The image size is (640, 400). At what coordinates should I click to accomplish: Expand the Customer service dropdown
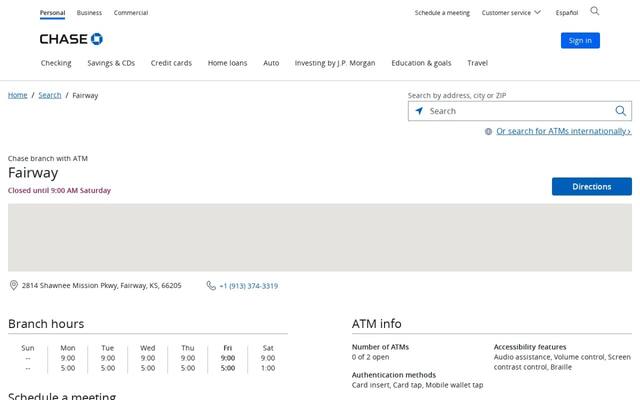pyautogui.click(x=511, y=13)
